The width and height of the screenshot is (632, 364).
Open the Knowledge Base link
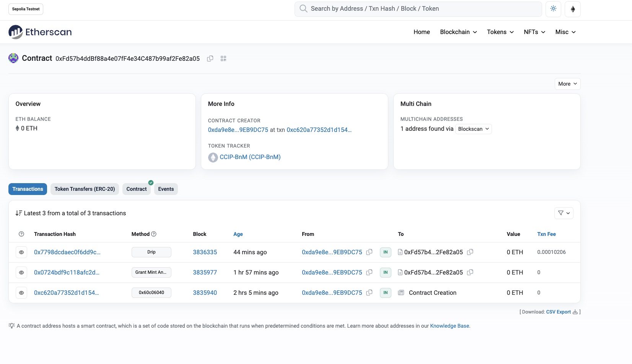point(450,326)
